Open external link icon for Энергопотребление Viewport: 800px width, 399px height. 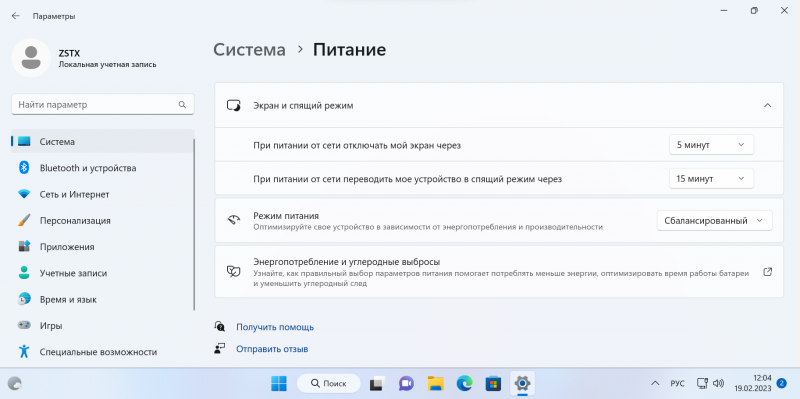767,271
